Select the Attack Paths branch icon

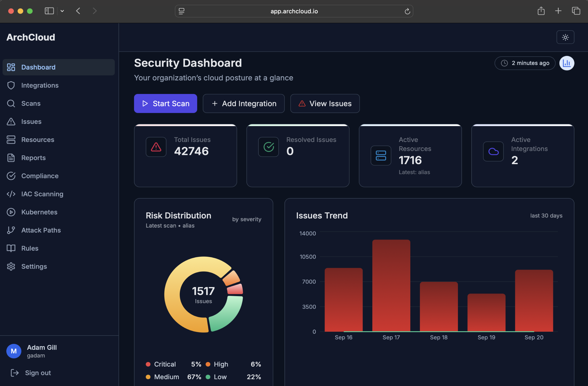(11, 230)
